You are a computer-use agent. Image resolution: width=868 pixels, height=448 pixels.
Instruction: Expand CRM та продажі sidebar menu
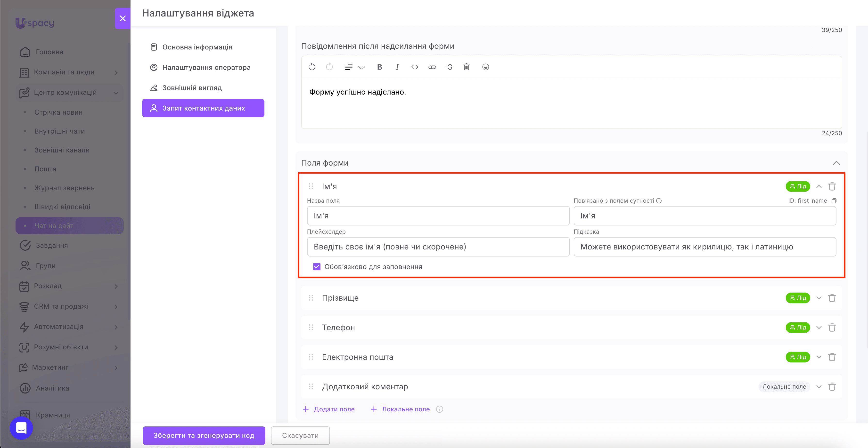click(x=70, y=306)
